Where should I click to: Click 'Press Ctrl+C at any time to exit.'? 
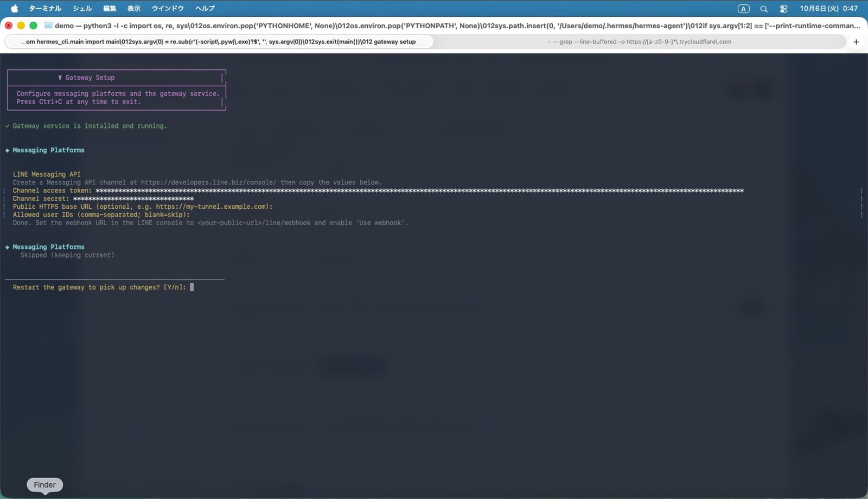click(79, 101)
